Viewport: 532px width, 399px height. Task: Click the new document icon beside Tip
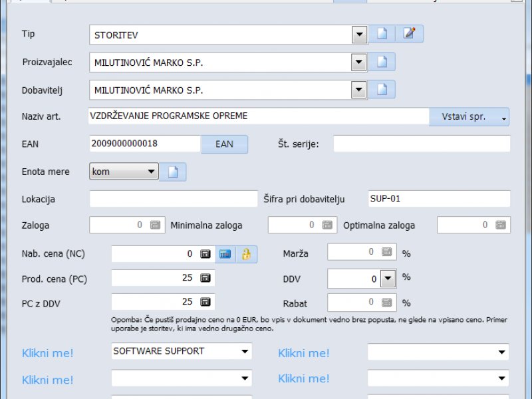pos(382,34)
